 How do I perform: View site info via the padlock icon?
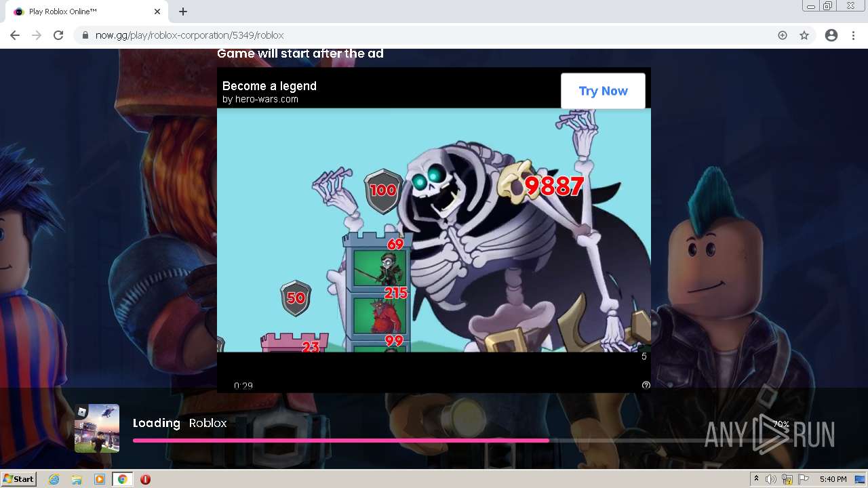click(x=85, y=35)
